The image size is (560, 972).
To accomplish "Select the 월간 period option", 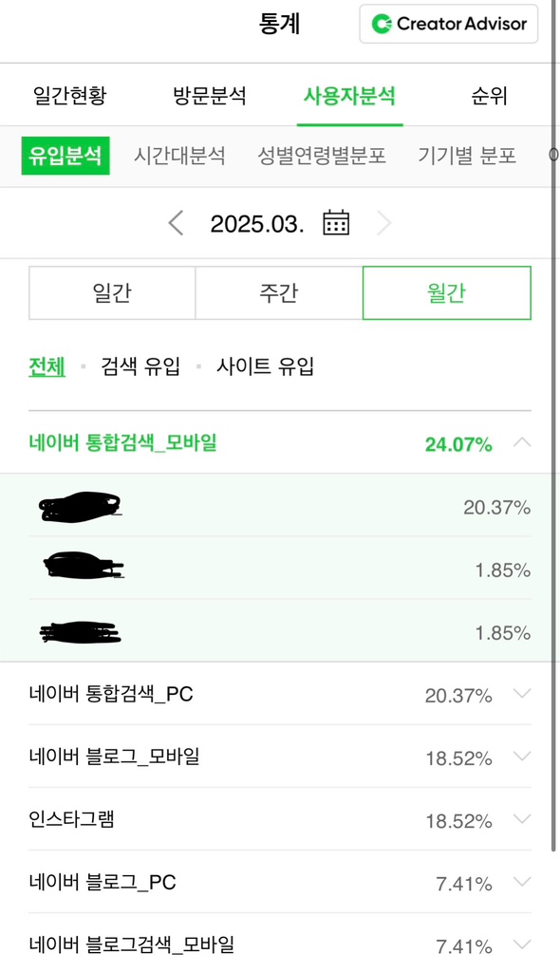I will click(446, 292).
